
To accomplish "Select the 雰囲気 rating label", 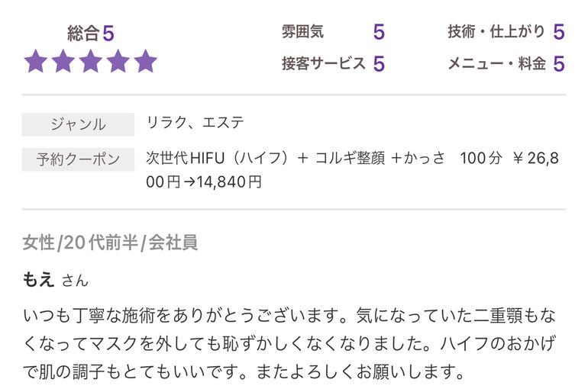I will click(302, 31).
